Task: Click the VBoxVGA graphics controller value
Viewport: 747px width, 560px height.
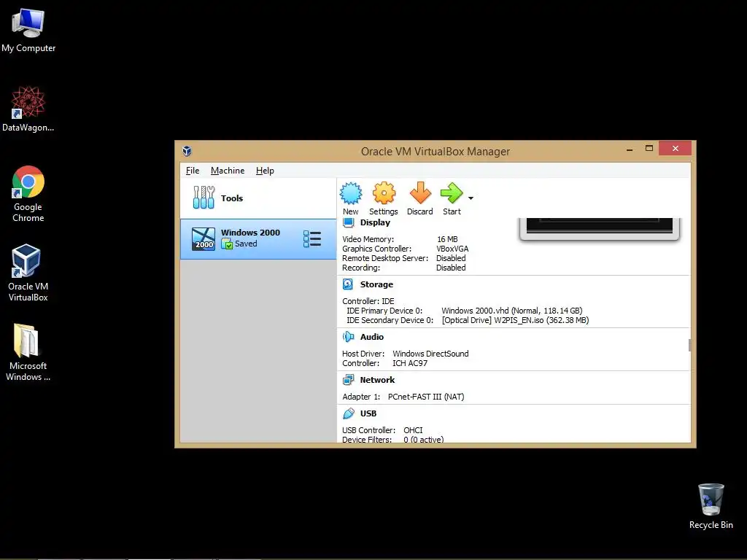Action: [452, 249]
